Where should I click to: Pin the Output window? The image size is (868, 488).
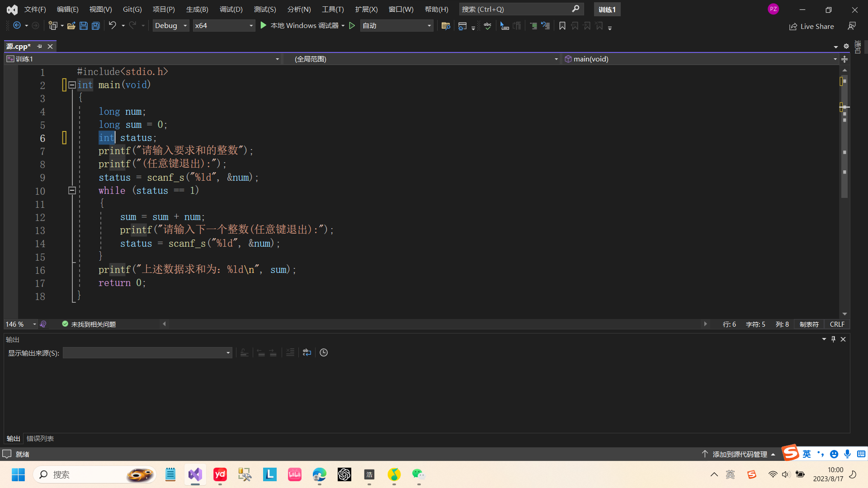pyautogui.click(x=832, y=339)
